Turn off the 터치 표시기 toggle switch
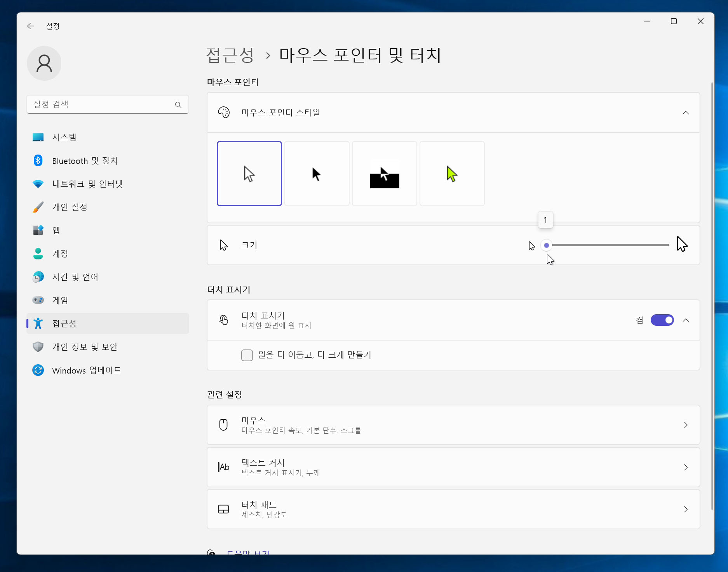 (662, 320)
